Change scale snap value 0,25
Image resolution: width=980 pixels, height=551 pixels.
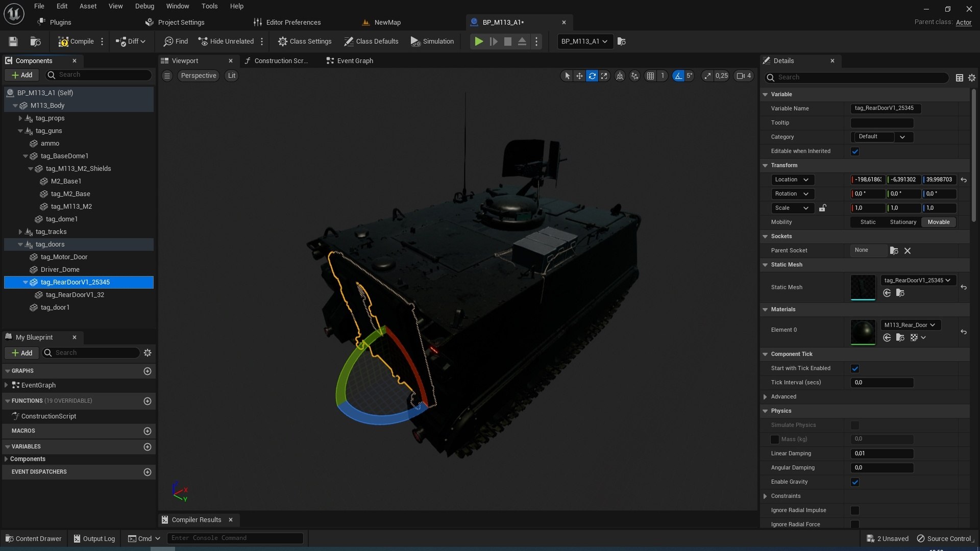point(722,76)
